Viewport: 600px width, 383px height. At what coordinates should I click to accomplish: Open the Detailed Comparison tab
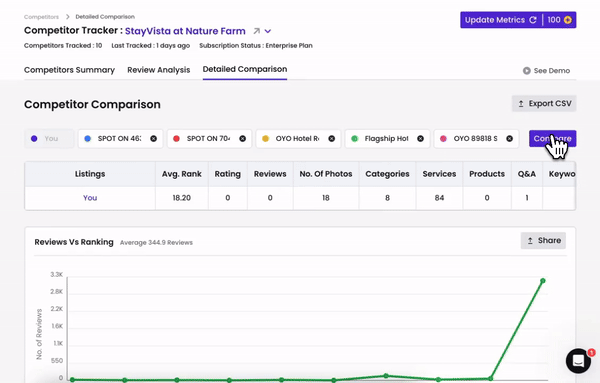(x=245, y=69)
